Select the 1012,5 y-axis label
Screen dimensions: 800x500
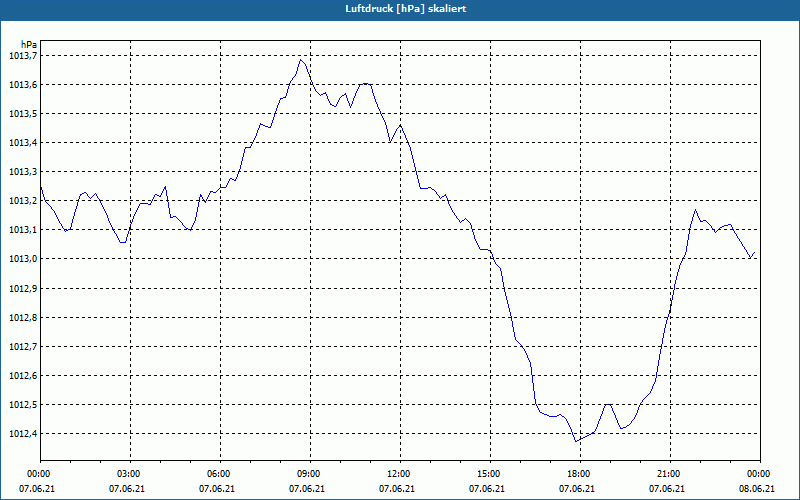point(23,405)
